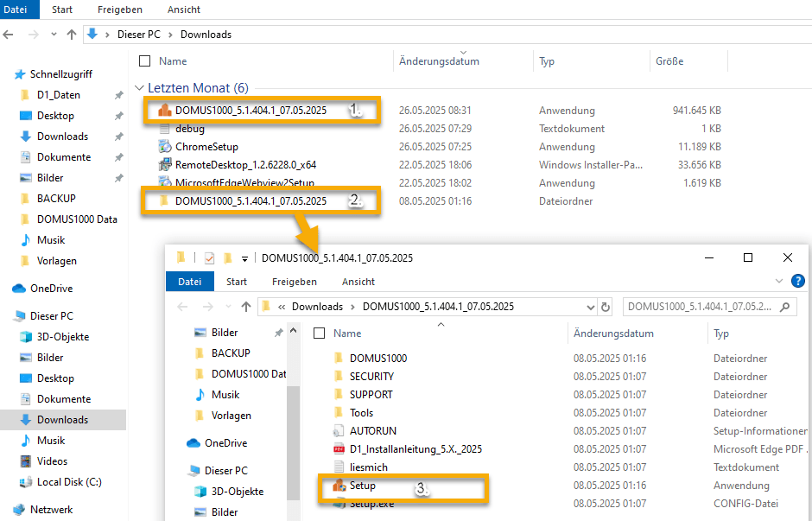The height and width of the screenshot is (521, 812).
Task: Select Local Disk (C:) in the sidebar
Action: pyautogui.click(x=69, y=482)
